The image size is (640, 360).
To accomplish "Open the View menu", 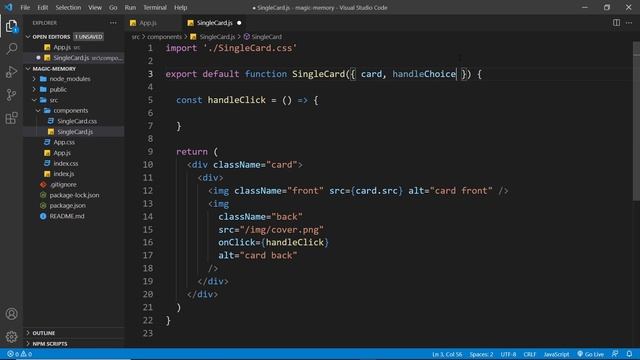I will [x=95, y=7].
